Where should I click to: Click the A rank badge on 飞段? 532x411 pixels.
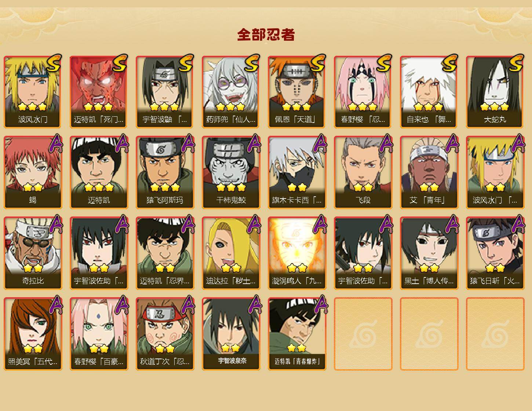(385, 143)
